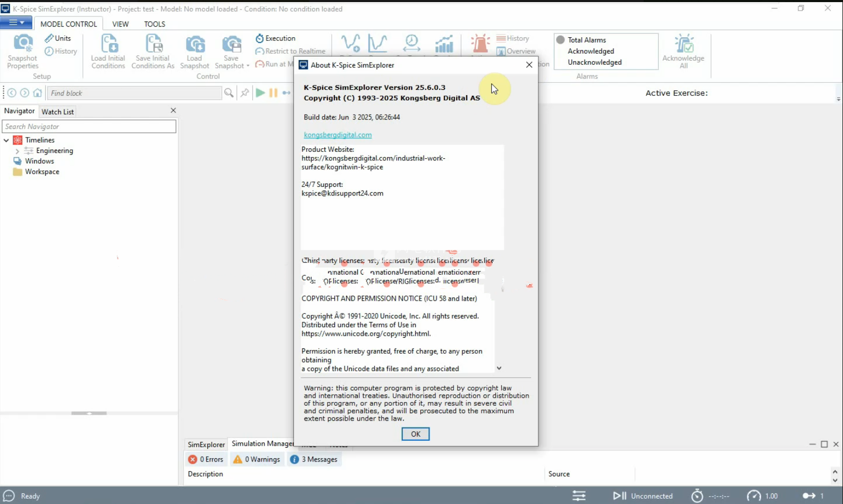Open the Units setup option

58,38
